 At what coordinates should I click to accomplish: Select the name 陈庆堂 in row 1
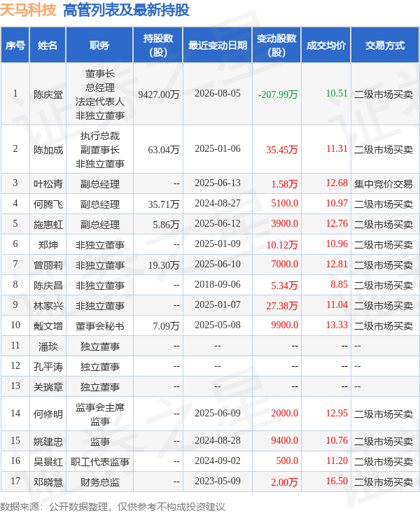pos(48,94)
